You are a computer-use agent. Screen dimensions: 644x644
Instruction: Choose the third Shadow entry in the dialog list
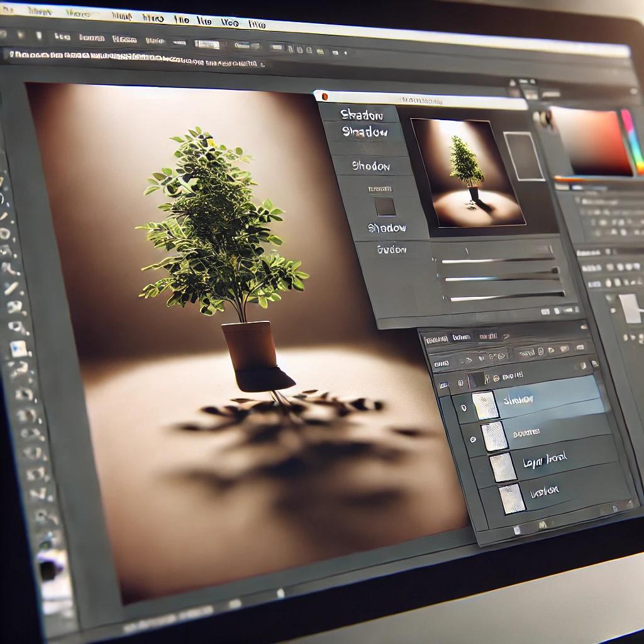click(x=371, y=166)
